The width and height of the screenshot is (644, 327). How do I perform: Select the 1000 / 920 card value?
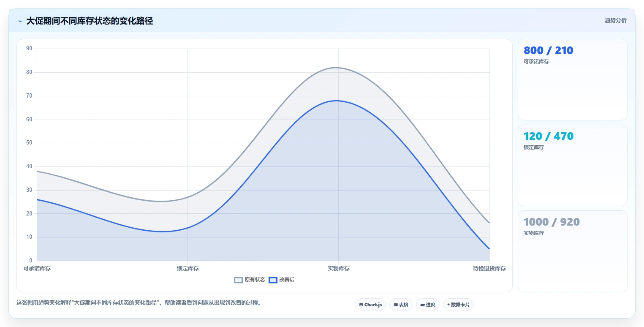point(552,222)
